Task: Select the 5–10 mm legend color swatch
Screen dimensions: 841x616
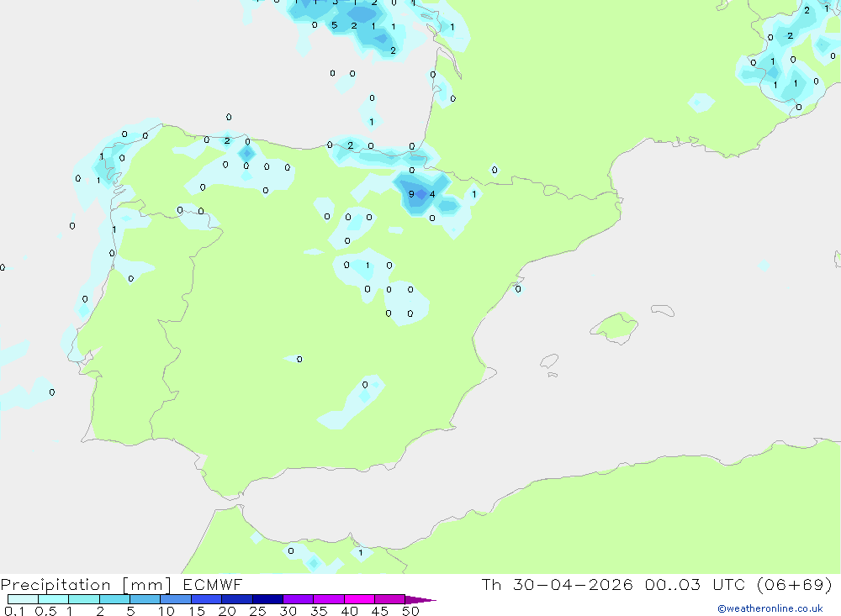Action: (145, 599)
